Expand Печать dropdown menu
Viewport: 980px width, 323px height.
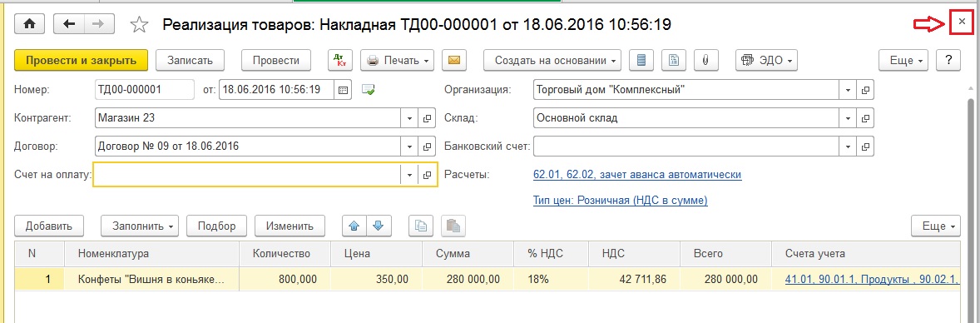click(398, 61)
